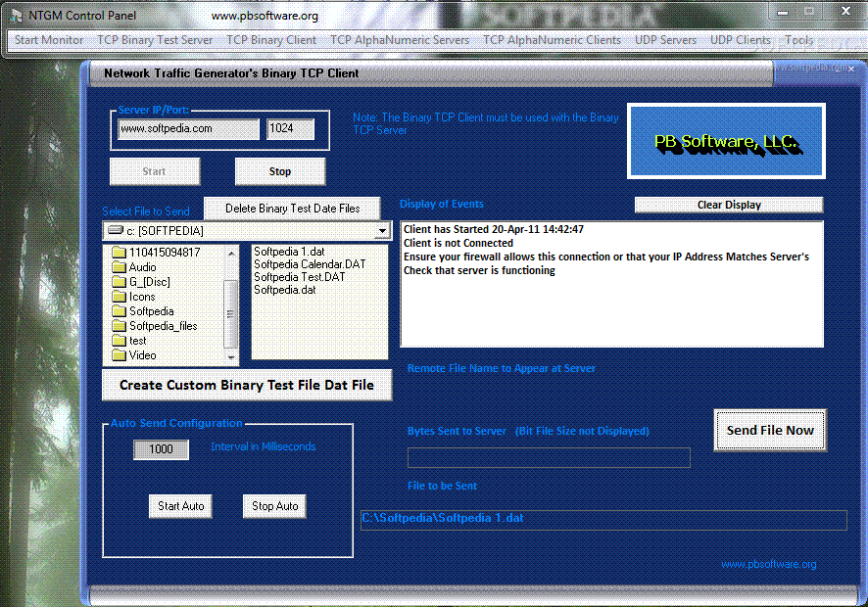The width and height of the screenshot is (868, 607).
Task: Open the TCP Binary Test Server menu
Action: (155, 40)
